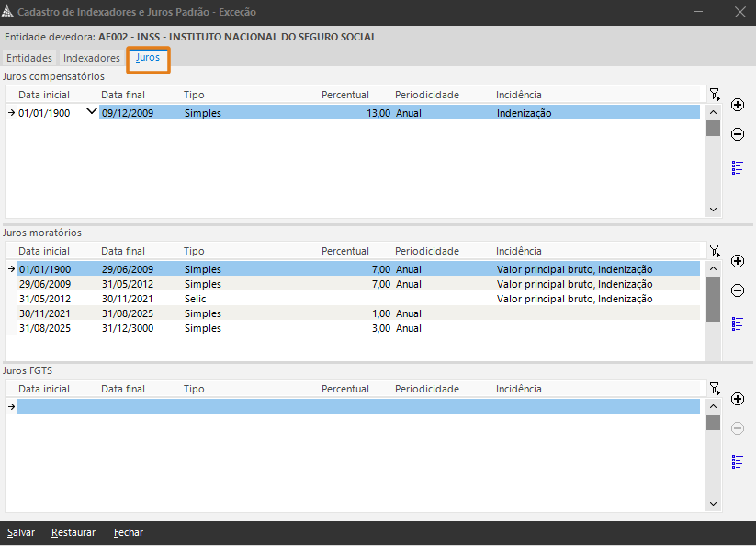Add a new Juros moratórios row

(738, 261)
